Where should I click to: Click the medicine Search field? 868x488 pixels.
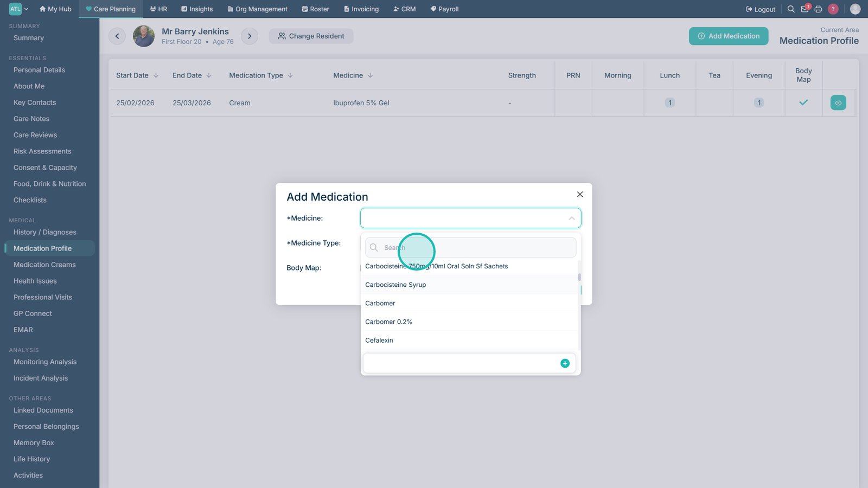(x=471, y=247)
